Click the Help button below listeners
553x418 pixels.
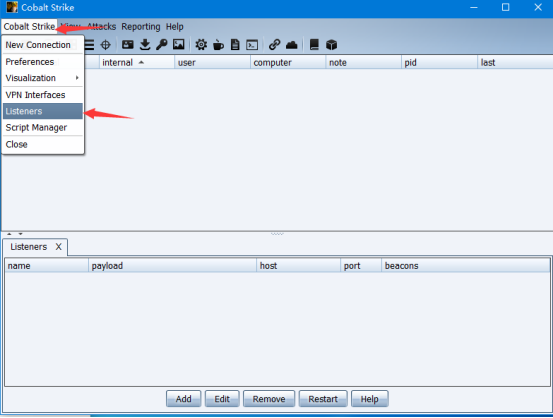tap(369, 399)
